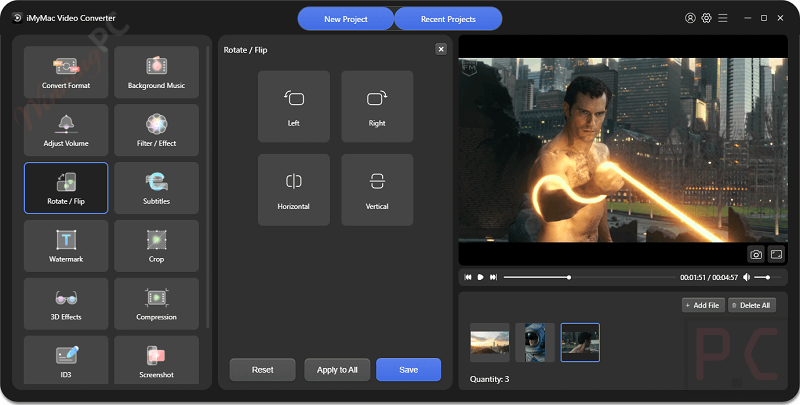Open the ID3 tag tool
The width and height of the screenshot is (800, 405).
point(66,360)
